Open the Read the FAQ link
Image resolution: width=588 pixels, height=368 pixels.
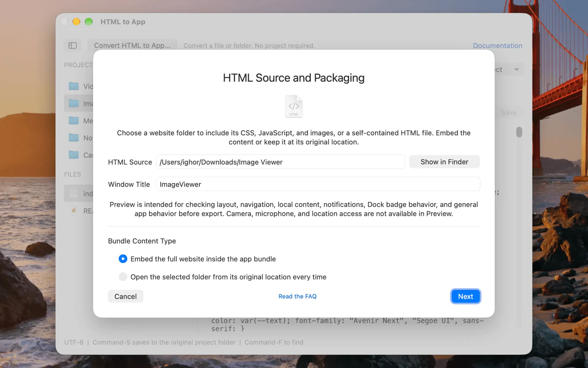pos(297,296)
